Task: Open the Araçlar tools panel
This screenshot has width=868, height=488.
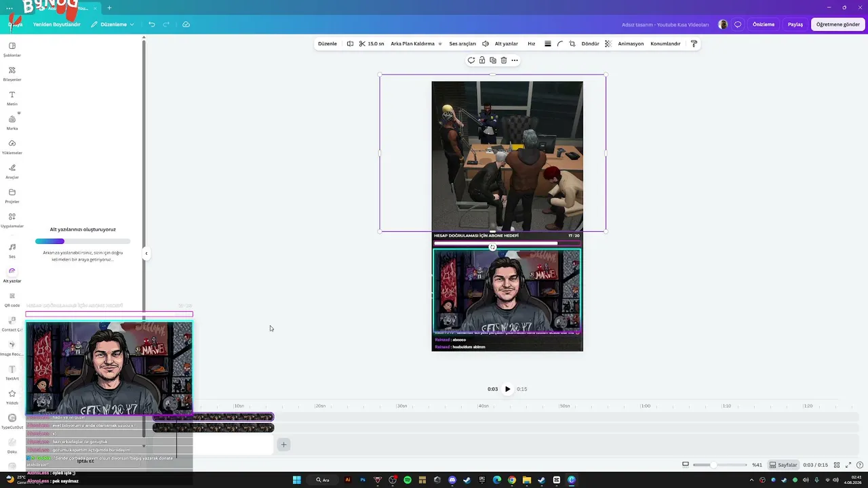Action: pos(12,171)
